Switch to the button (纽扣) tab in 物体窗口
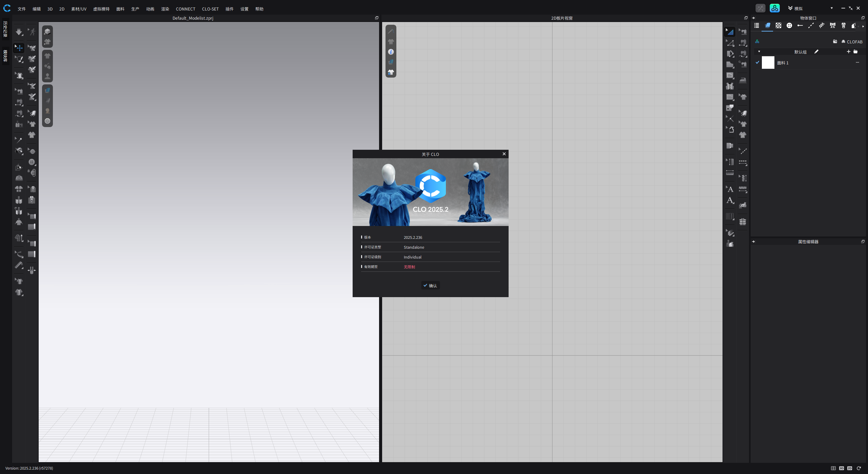Screen dimensions: 868x474 click(789, 25)
